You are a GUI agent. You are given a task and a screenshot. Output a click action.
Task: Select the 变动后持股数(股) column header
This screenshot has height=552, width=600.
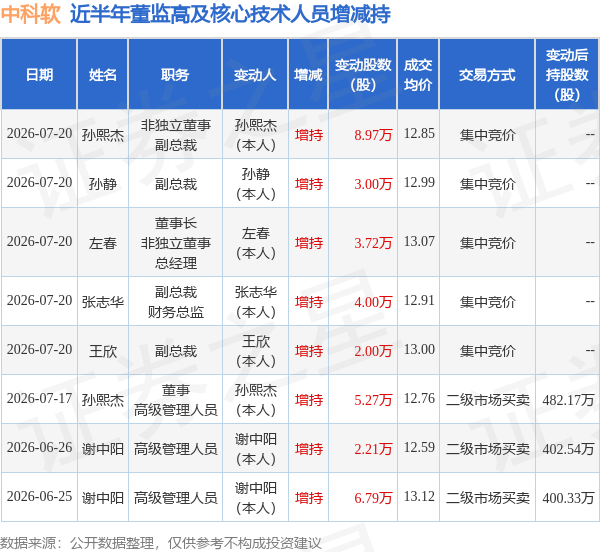pos(567,74)
